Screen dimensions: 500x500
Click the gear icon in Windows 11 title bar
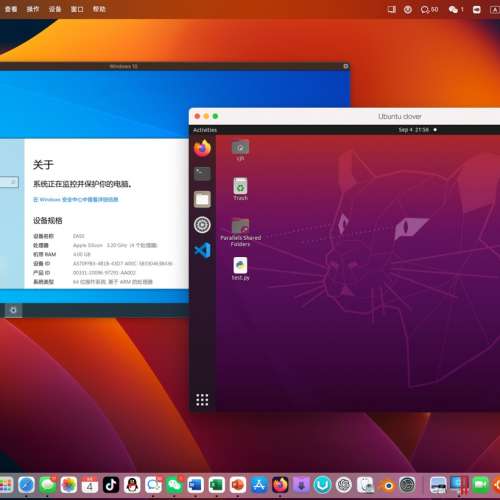click(x=346, y=66)
